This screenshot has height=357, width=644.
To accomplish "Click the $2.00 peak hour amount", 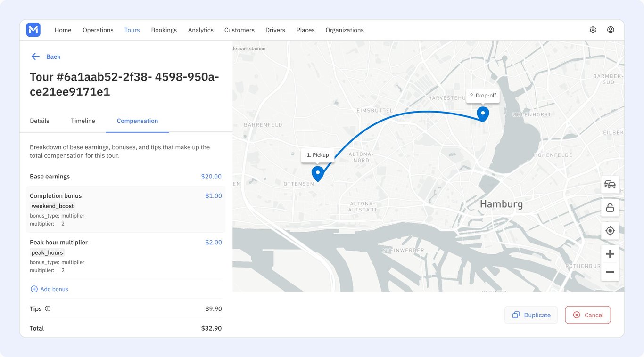I will [x=214, y=243].
